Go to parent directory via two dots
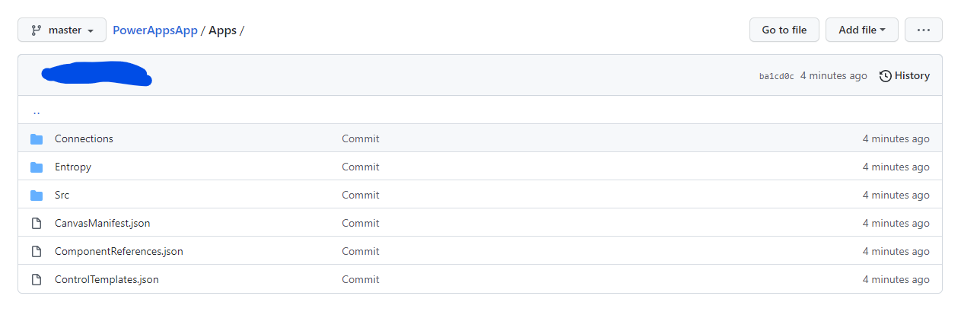The width and height of the screenshot is (980, 318). pyautogui.click(x=37, y=110)
